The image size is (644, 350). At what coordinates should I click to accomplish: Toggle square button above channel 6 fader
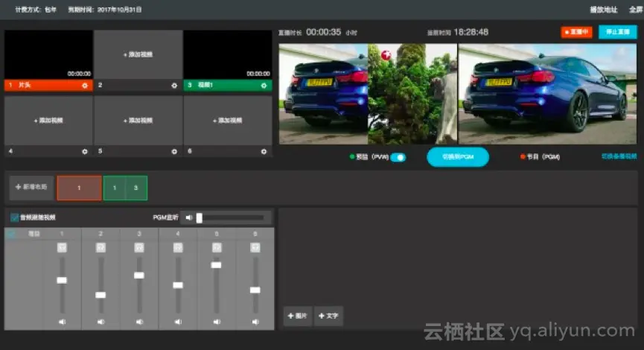pos(255,247)
